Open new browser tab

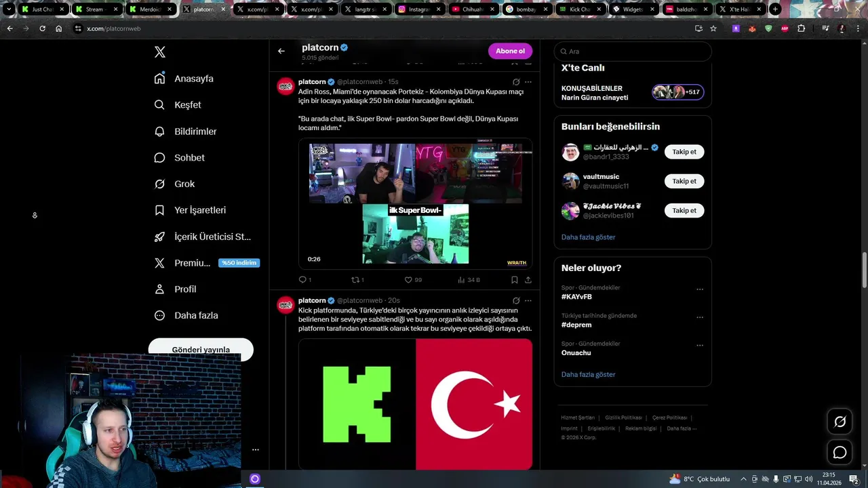[x=775, y=9]
